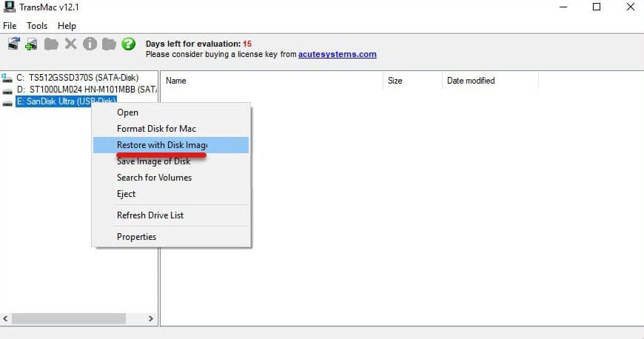Click the TransMac app icon in the title bar
Screen dimensions: 644x339
(x=9, y=7)
